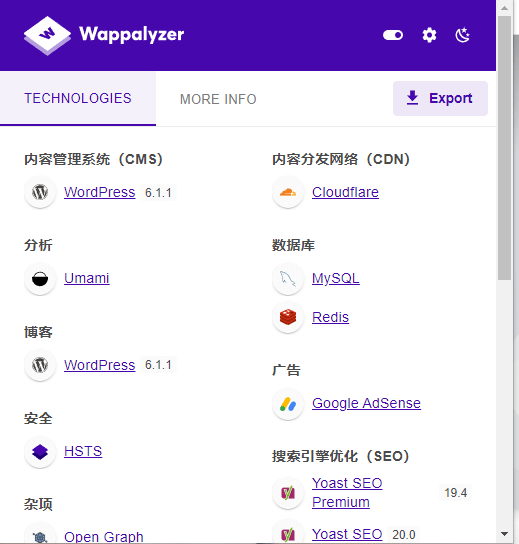Click the Google AdSense icon
The width and height of the screenshot is (519, 544).
pyautogui.click(x=288, y=404)
